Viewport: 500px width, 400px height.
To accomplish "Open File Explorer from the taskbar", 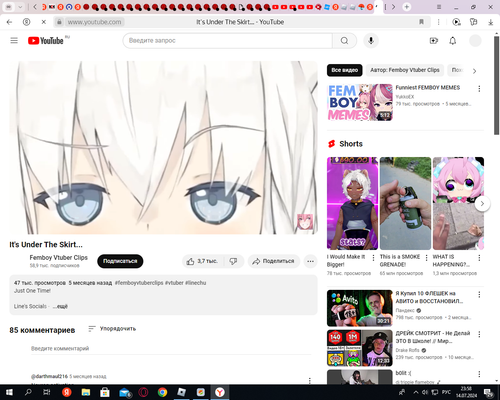I will (86, 392).
